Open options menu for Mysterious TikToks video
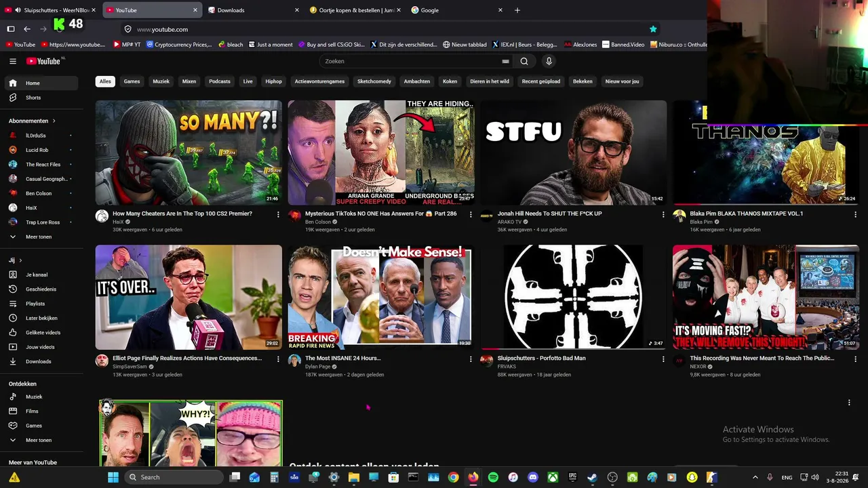 [471, 214]
